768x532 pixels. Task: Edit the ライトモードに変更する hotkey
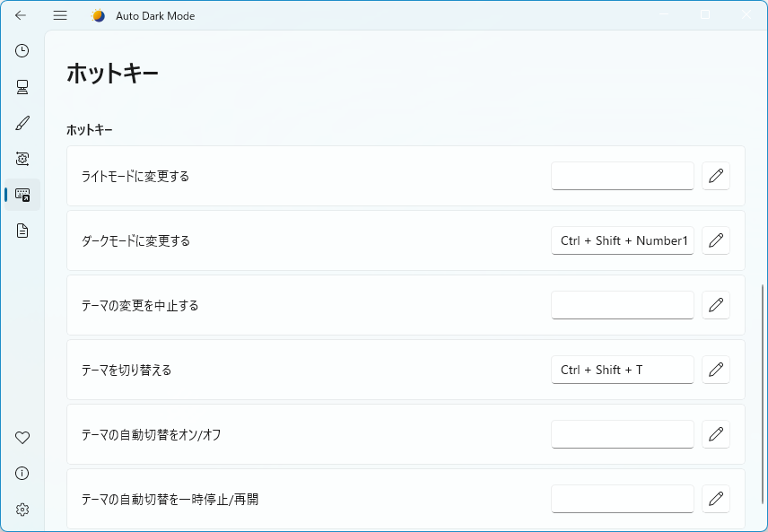point(715,176)
